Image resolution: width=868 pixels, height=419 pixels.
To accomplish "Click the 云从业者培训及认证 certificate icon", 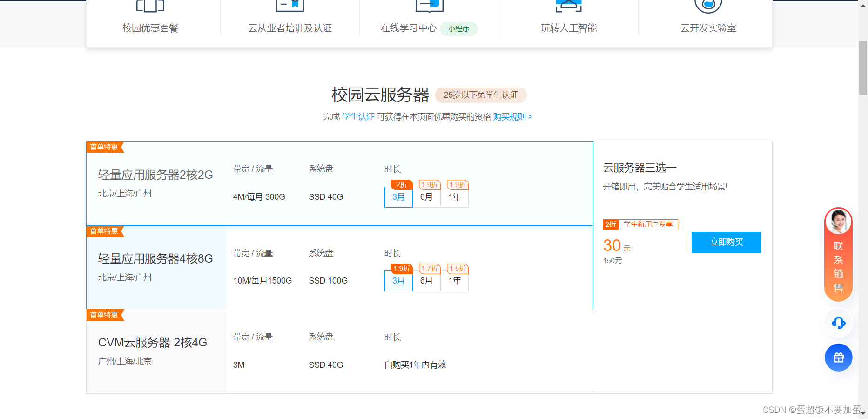I will click(x=290, y=6).
